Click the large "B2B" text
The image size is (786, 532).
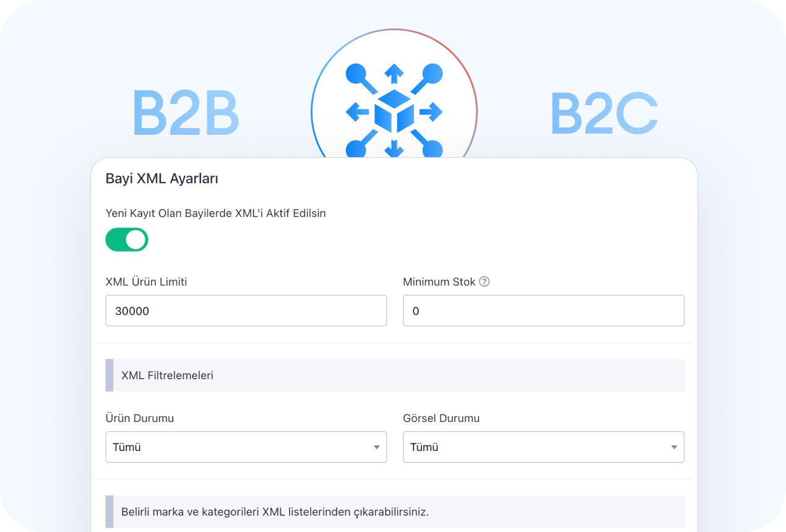[186, 113]
